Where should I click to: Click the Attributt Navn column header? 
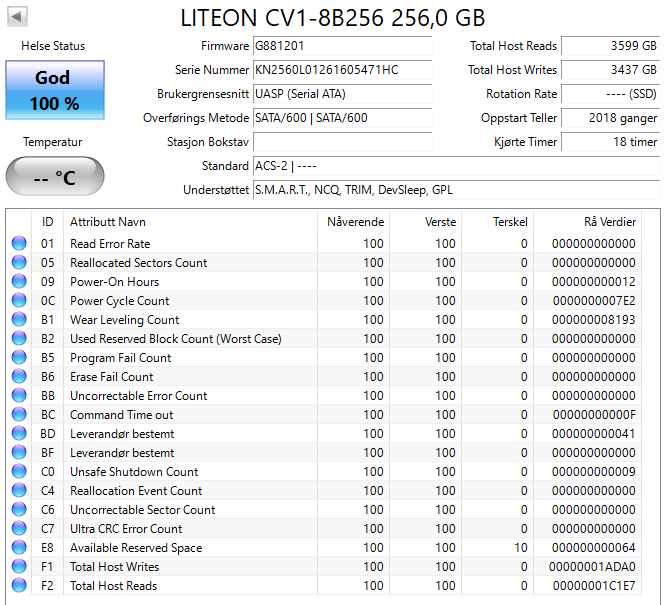tap(108, 222)
